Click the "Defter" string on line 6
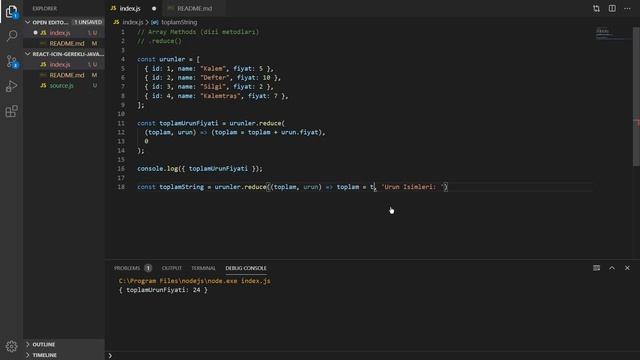 tap(215, 78)
